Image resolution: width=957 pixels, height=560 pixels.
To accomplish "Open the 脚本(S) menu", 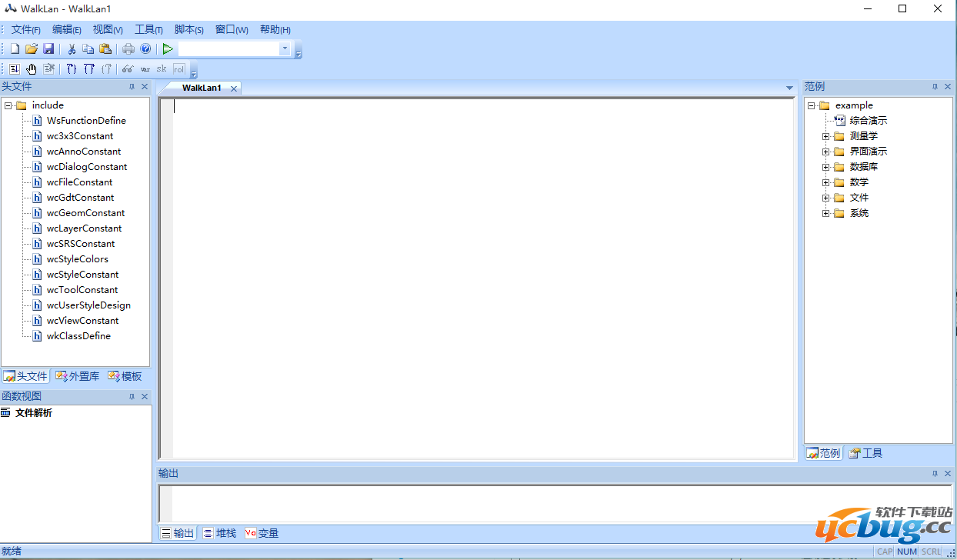I will point(188,30).
